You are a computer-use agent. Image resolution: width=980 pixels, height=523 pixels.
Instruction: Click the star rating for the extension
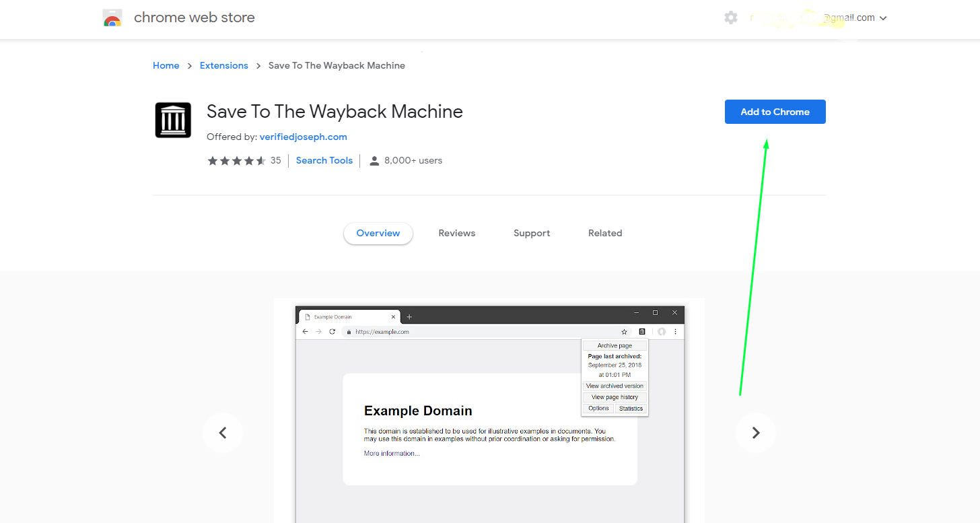click(x=237, y=160)
